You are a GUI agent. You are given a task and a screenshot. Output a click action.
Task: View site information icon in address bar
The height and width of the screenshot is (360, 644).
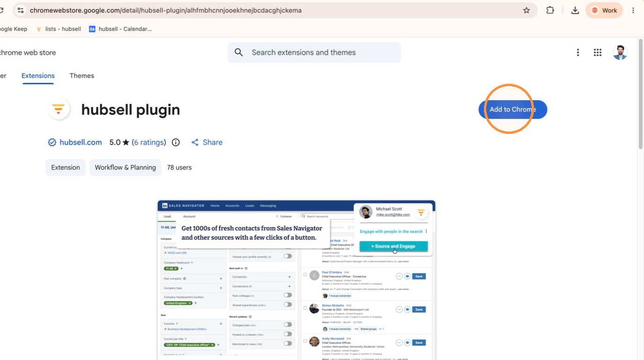point(21,10)
